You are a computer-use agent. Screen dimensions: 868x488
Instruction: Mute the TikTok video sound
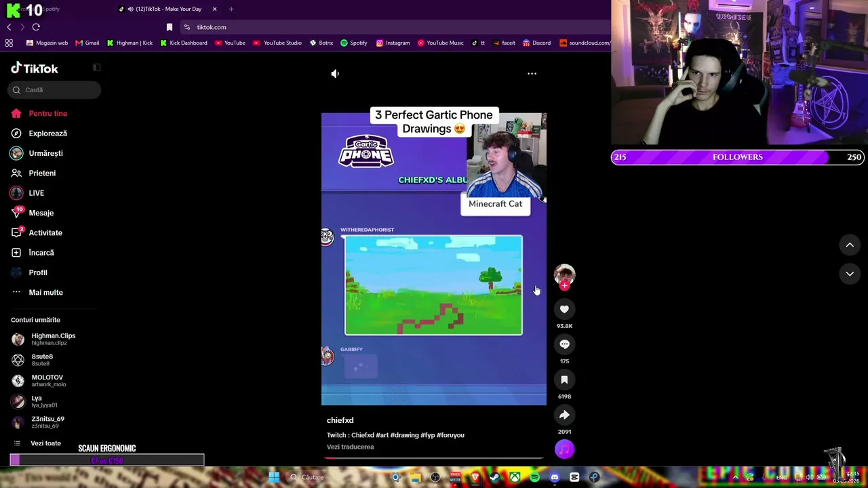pos(335,73)
